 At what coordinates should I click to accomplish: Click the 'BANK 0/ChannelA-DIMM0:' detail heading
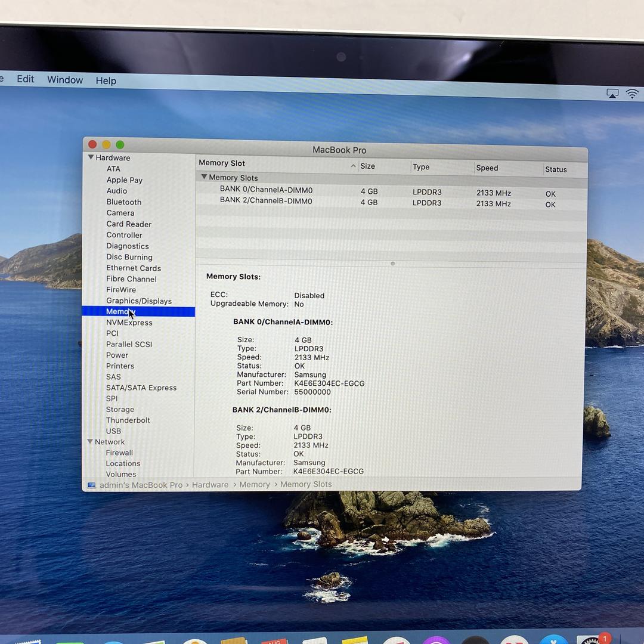(x=283, y=323)
